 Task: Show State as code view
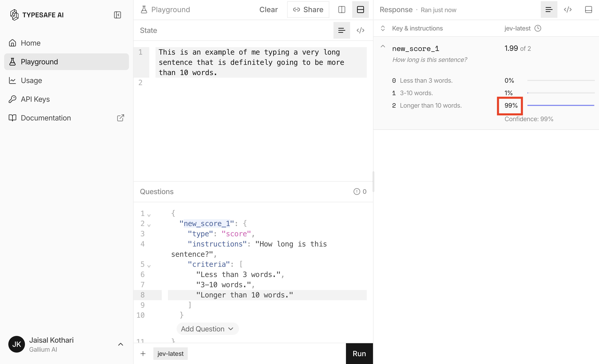pos(360,30)
